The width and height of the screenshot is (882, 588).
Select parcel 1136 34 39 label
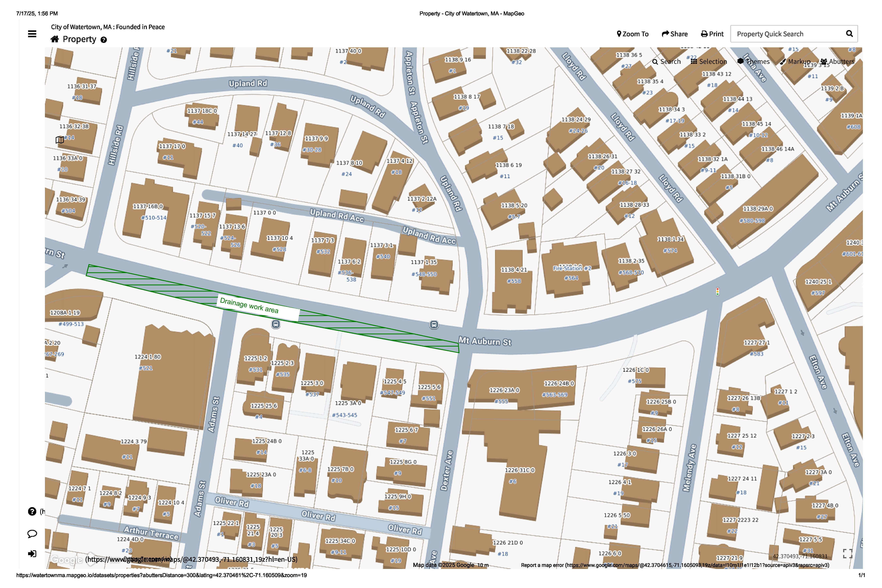71,199
